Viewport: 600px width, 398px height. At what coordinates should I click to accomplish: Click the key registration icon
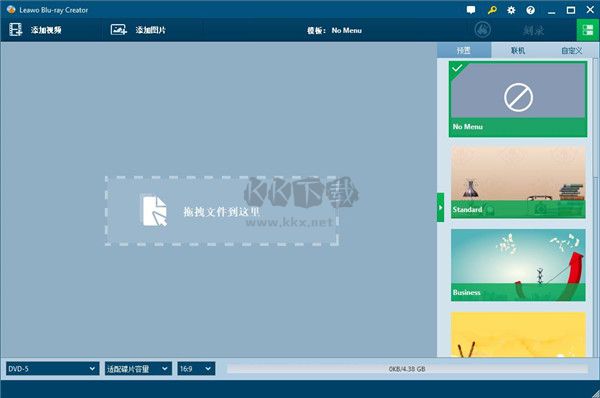492,10
